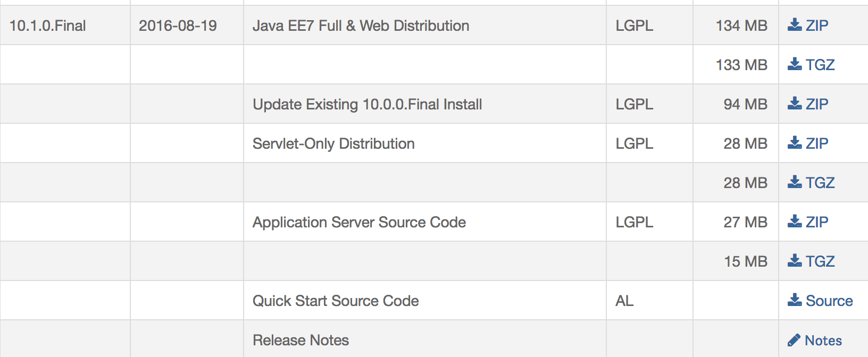Click download icon beside the 134 MB ZIP
Image resolution: width=868 pixels, height=357 pixels.
pos(795,25)
